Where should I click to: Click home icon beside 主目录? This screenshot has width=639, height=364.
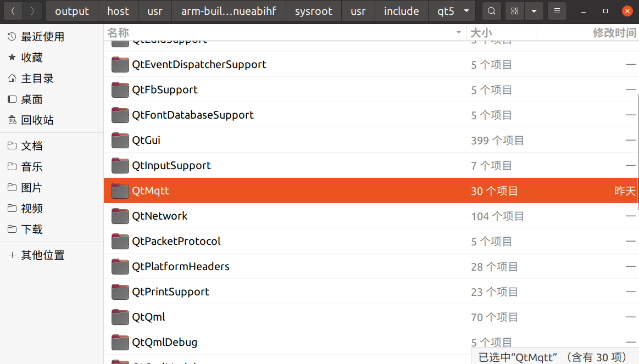point(12,78)
